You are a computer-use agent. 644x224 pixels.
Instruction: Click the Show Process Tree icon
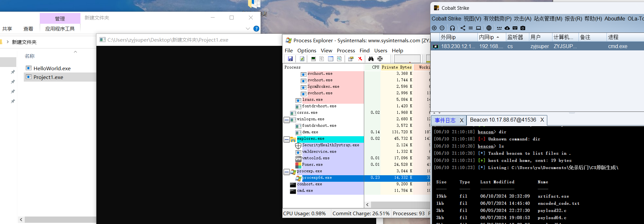coord(322,59)
